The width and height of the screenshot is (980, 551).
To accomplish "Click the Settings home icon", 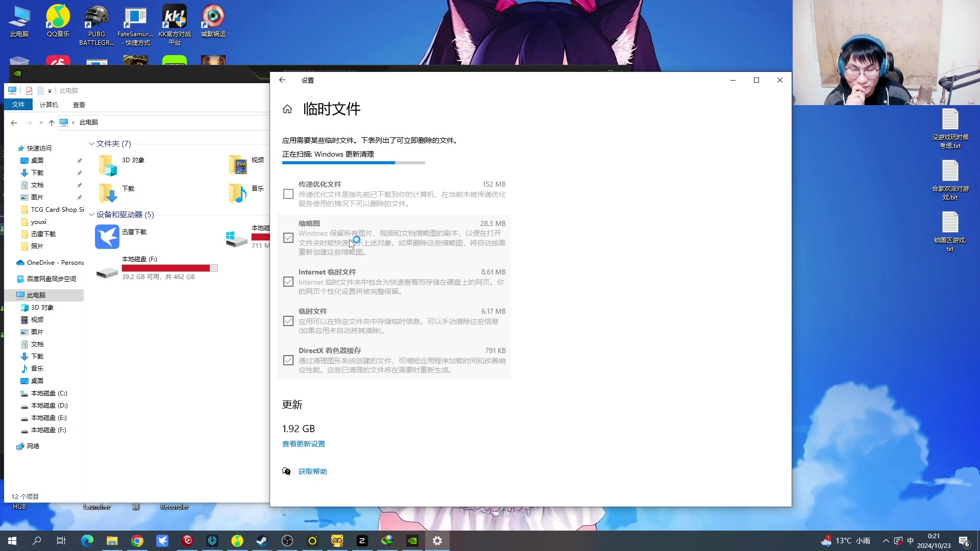I will point(287,109).
